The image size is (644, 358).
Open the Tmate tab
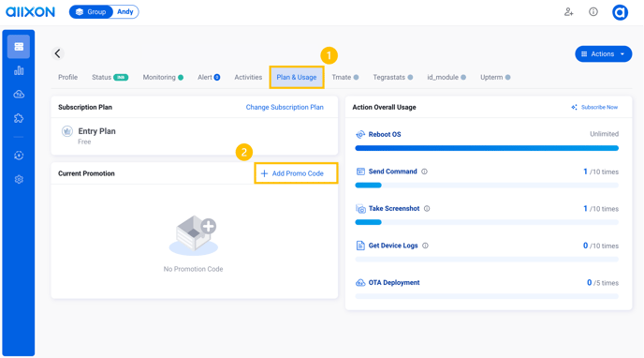click(345, 77)
